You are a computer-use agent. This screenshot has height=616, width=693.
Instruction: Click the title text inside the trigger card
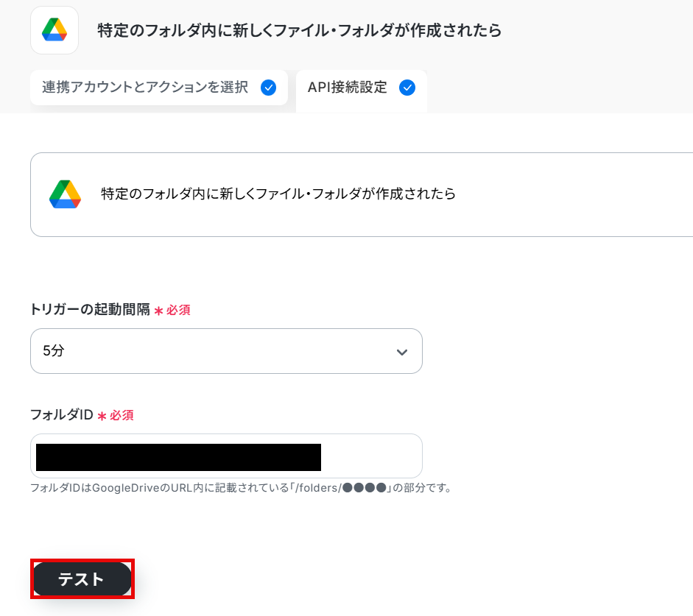coord(278,194)
